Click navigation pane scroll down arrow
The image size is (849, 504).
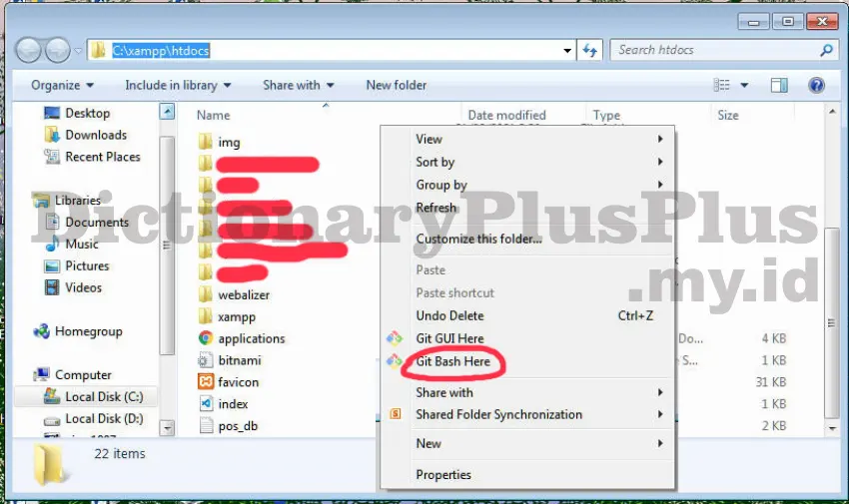(167, 428)
